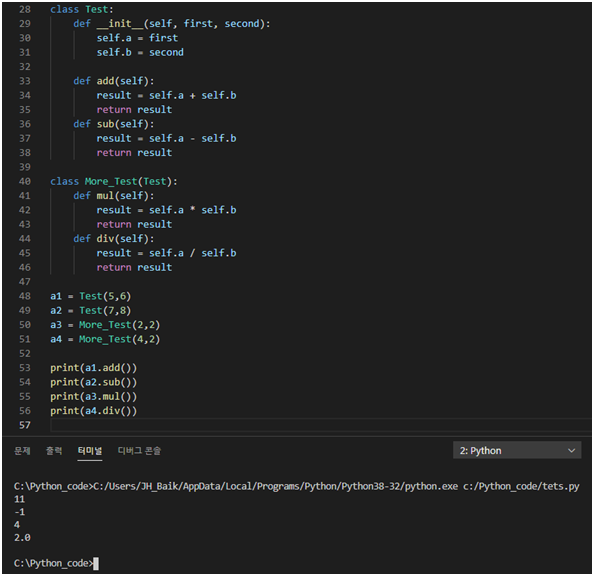Click 'result = self.a - self.b' on line 37

point(166,139)
